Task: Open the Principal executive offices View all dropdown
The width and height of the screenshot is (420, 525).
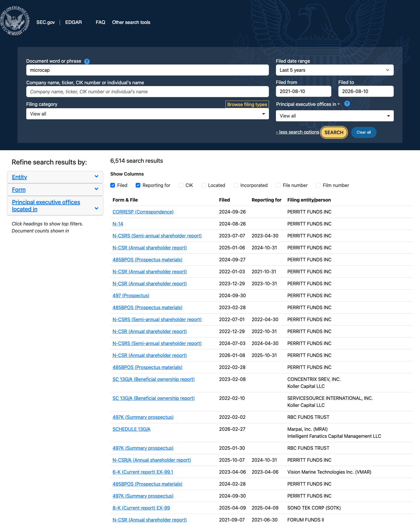Action: pyautogui.click(x=335, y=116)
